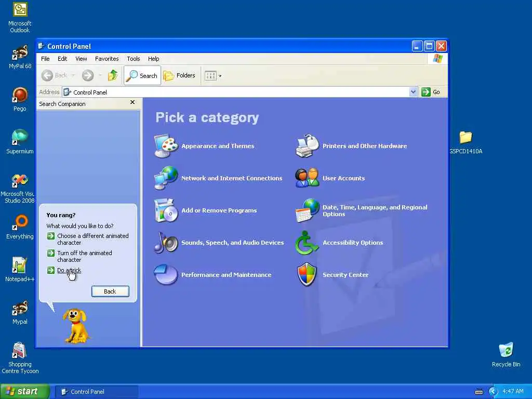Click Network and Internet Connections icon
The image size is (532, 399).
click(166, 178)
